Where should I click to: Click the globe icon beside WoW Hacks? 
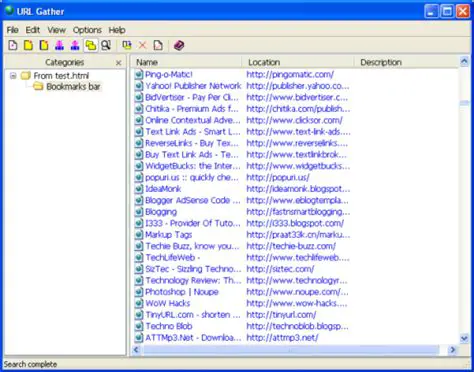139,303
